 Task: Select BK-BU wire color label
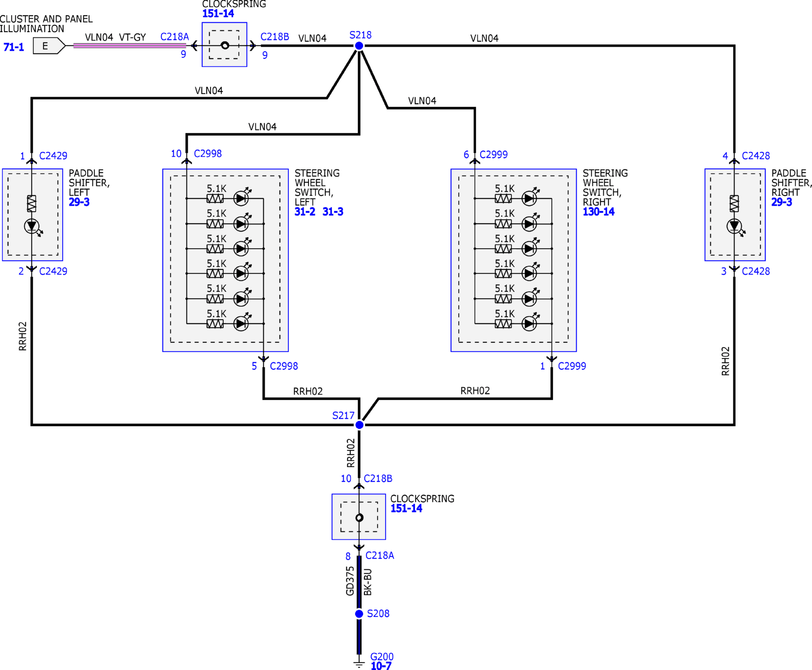[367, 582]
